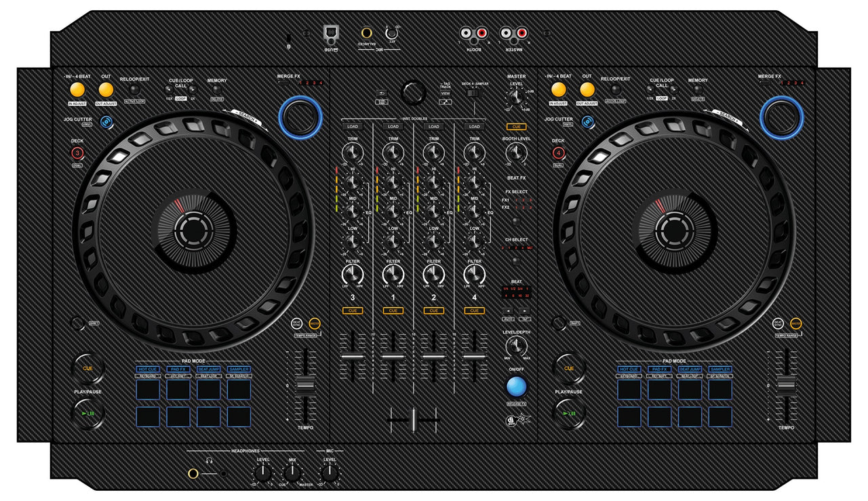868x501 pixels.
Task: Tap left deck bottom-right performance pad
Action: tap(239, 416)
